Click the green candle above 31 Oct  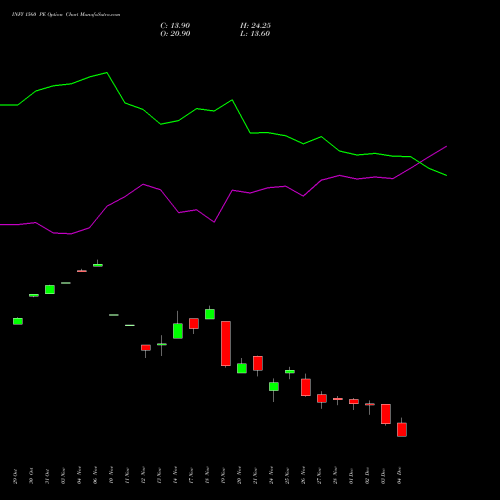[x=50, y=289]
